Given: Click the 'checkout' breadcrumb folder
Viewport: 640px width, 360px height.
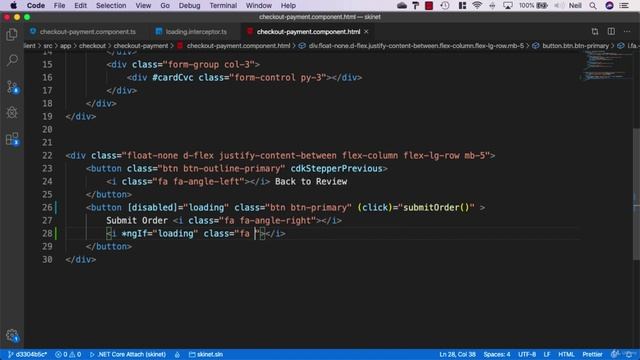Looking at the screenshot, I should coord(92,46).
